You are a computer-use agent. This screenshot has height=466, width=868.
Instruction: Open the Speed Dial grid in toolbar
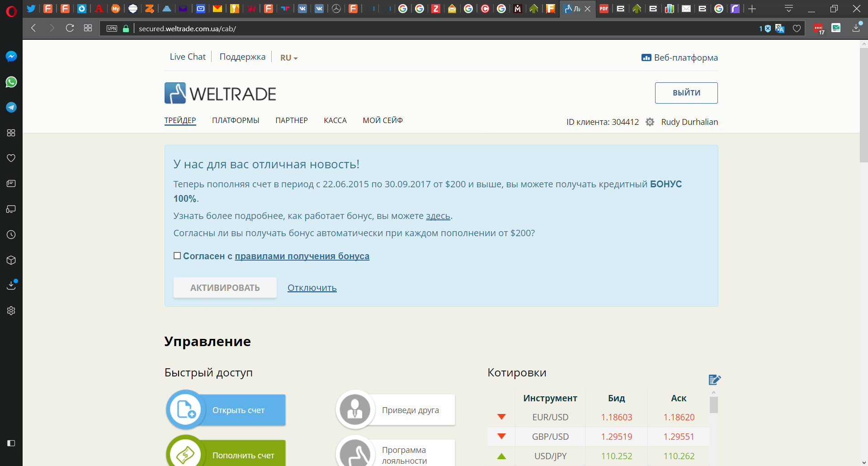click(88, 28)
